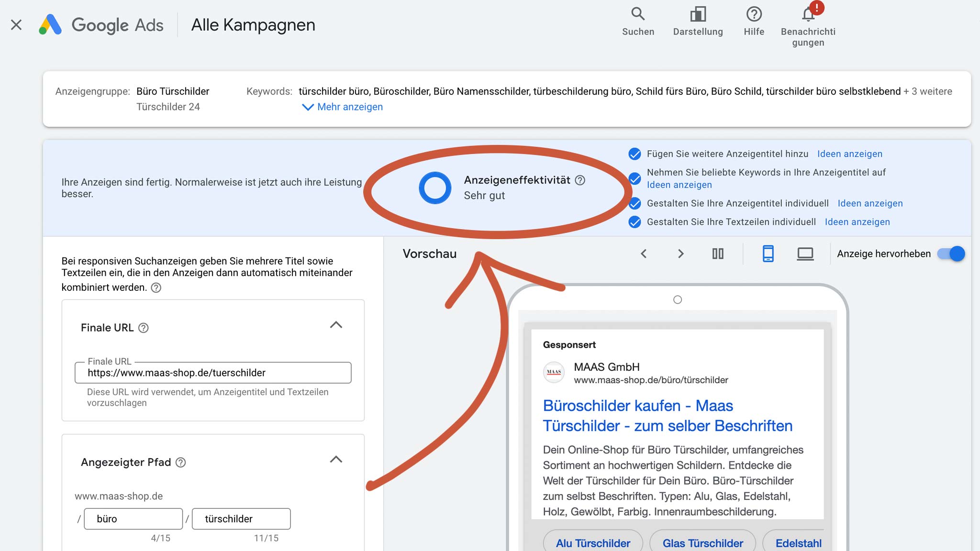Click checkmark for Gestalten Sie Ihre Anzeigentitel individuell

635,204
